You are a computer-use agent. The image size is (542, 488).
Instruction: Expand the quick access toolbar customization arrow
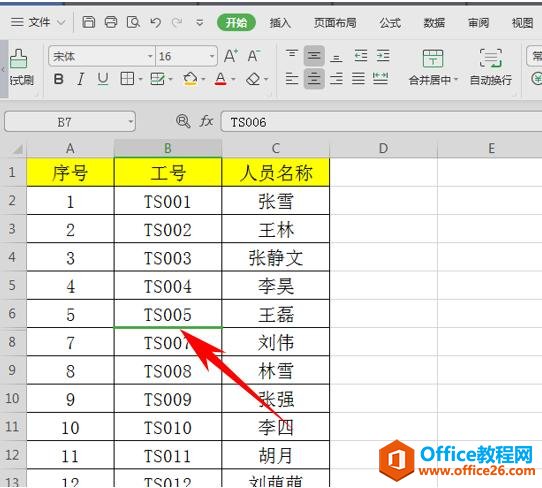[199, 23]
